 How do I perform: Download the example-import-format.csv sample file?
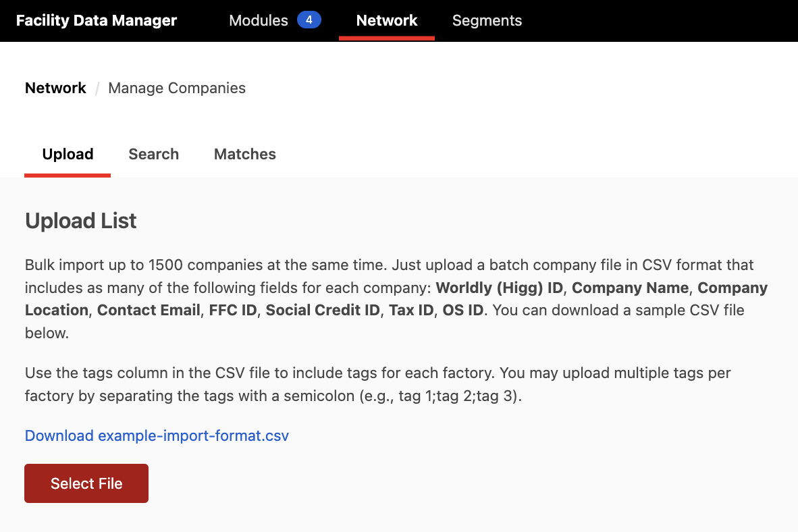point(157,435)
